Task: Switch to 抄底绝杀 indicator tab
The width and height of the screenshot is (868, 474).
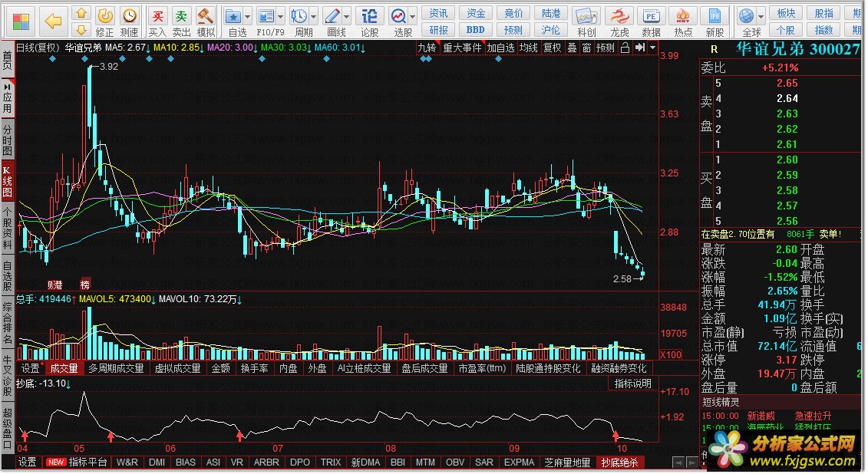Action: [619, 462]
